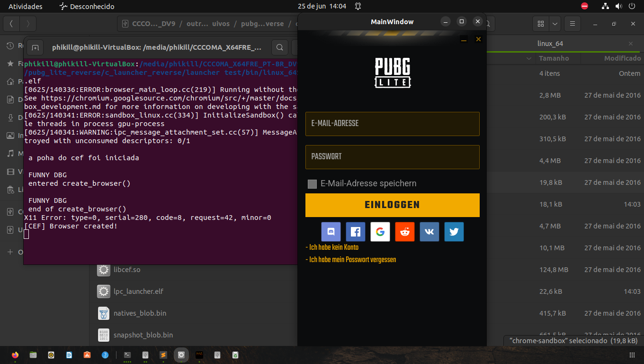
Task: Click the launcher's inner yellow minimize icon
Action: point(464,39)
